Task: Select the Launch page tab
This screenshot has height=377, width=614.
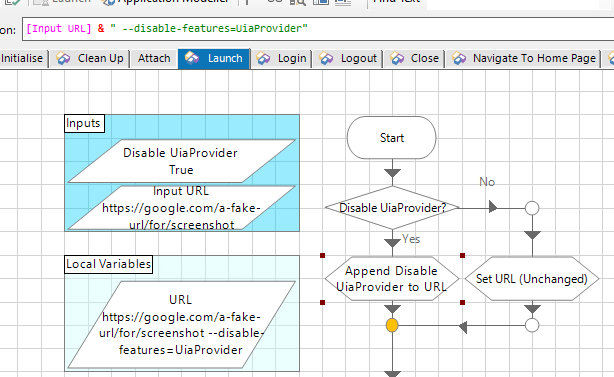Action: point(214,58)
